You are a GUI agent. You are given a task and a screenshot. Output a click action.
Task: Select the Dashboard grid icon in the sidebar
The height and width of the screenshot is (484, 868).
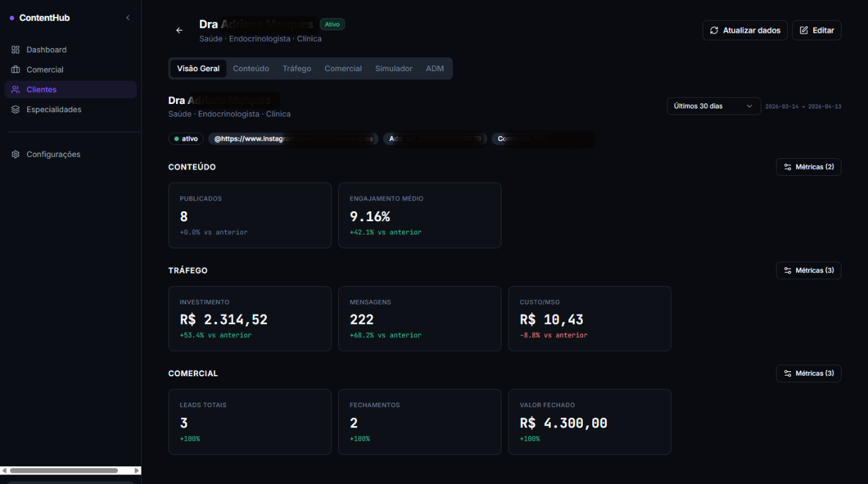pyautogui.click(x=15, y=49)
